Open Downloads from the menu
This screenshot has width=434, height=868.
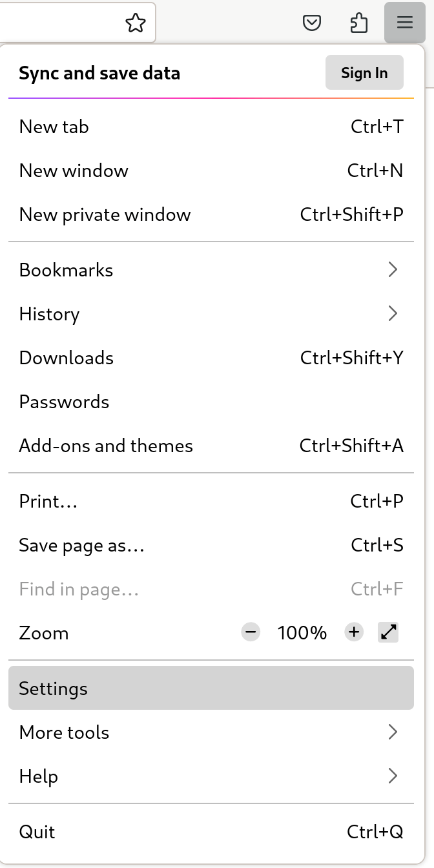point(66,358)
